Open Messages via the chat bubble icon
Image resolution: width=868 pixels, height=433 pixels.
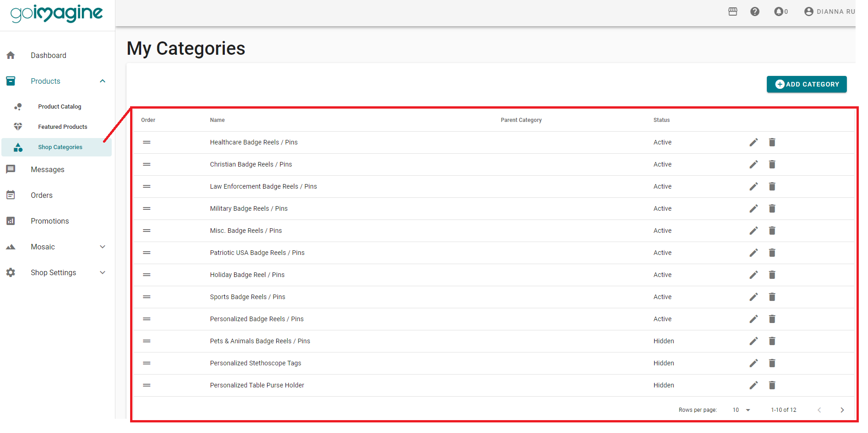pos(11,169)
